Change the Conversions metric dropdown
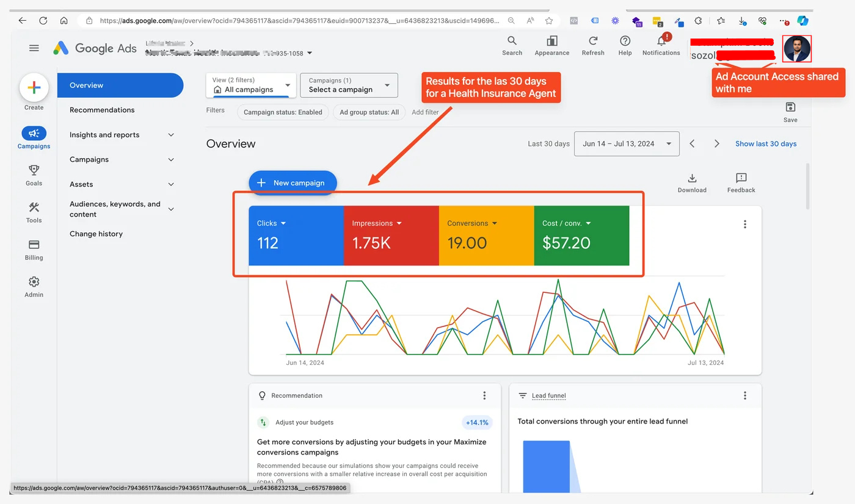855x504 pixels. [x=472, y=223]
